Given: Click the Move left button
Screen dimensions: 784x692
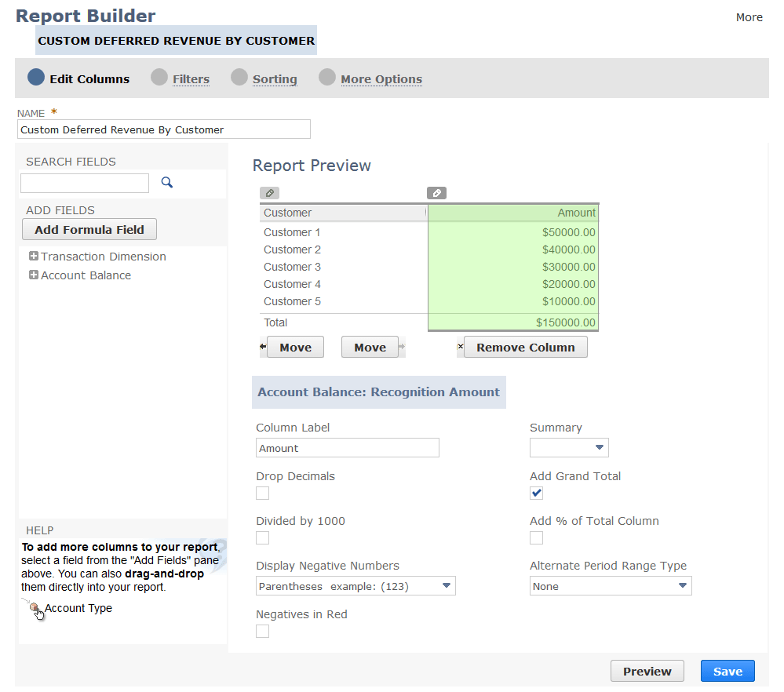Looking at the screenshot, I should 295,347.
